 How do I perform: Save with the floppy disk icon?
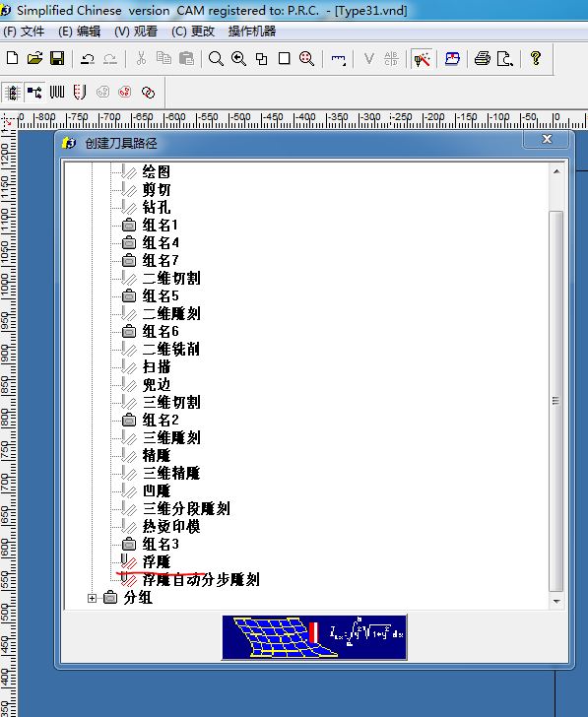click(57, 58)
